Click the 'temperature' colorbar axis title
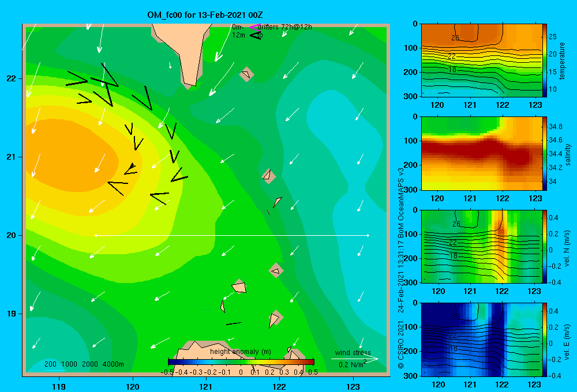Image resolution: width=577 pixels, height=392 pixels. click(562, 61)
